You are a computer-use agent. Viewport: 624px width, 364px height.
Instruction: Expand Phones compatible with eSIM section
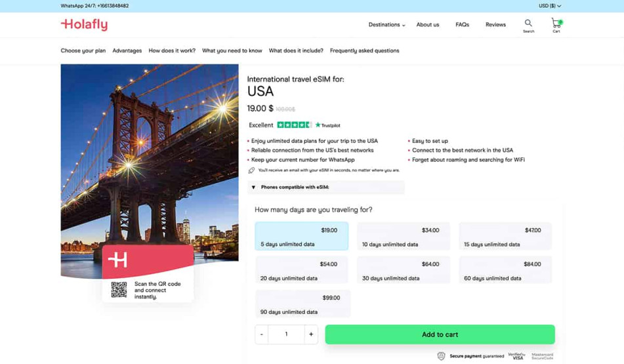[326, 187]
